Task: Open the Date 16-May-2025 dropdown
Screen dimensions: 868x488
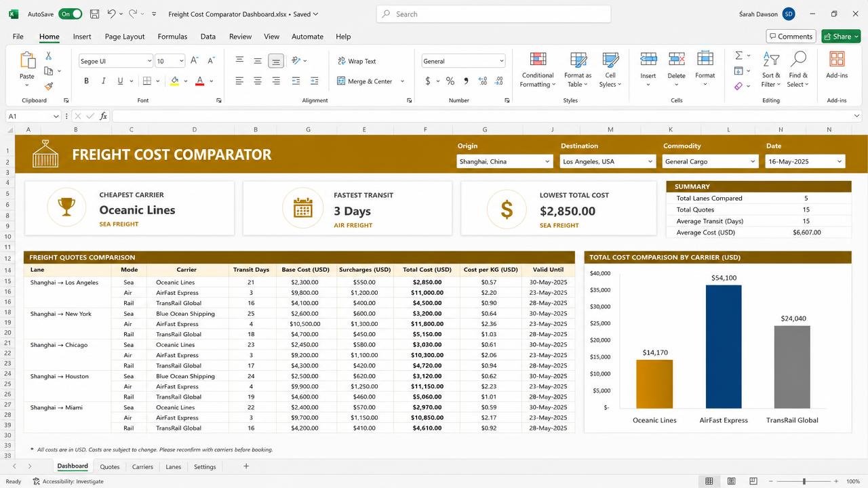Action: tap(805, 161)
